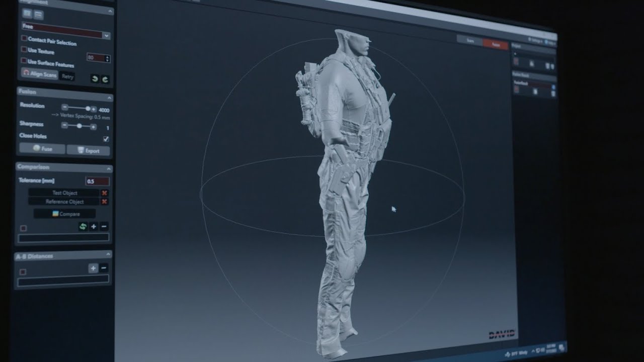Increase Sharpness with the plus icon
644x362 pixels.
click(x=93, y=127)
